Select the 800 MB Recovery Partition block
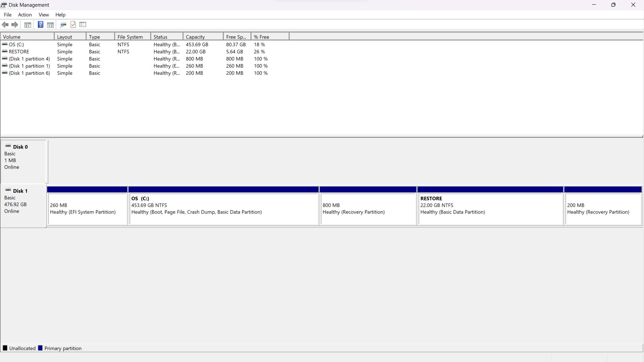 click(368, 206)
